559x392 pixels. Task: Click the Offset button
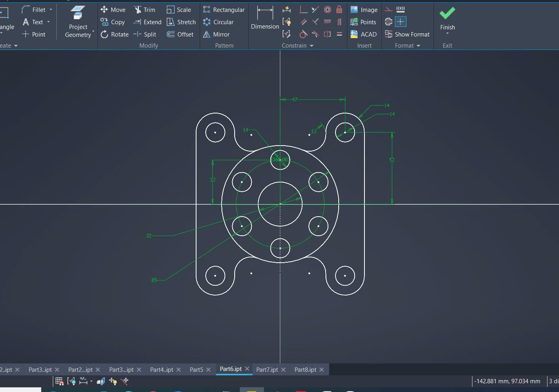181,35
